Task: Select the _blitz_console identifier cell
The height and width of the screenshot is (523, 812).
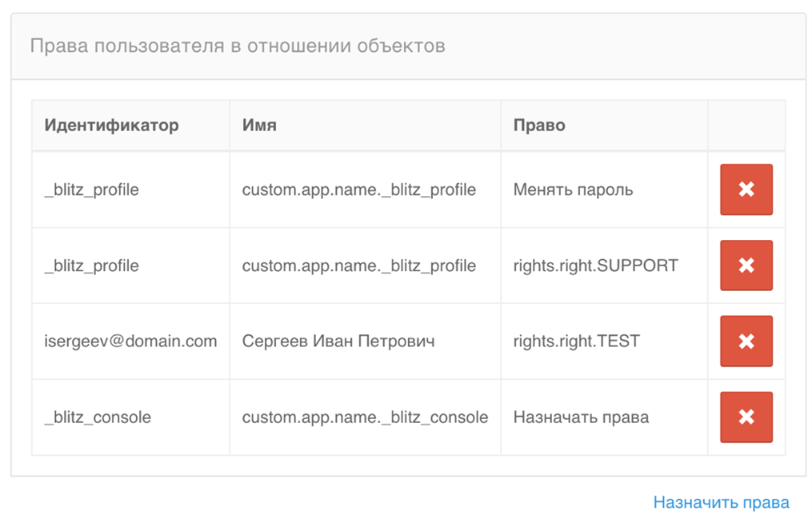Action: point(98,417)
